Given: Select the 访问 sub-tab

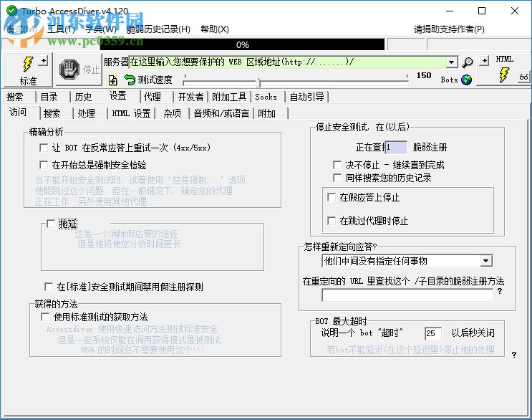Looking at the screenshot, I should click(x=21, y=112).
